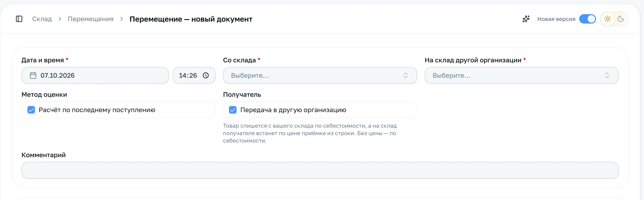Open the calendar icon in date field
This screenshot has height=200, width=644.
[x=33, y=75]
